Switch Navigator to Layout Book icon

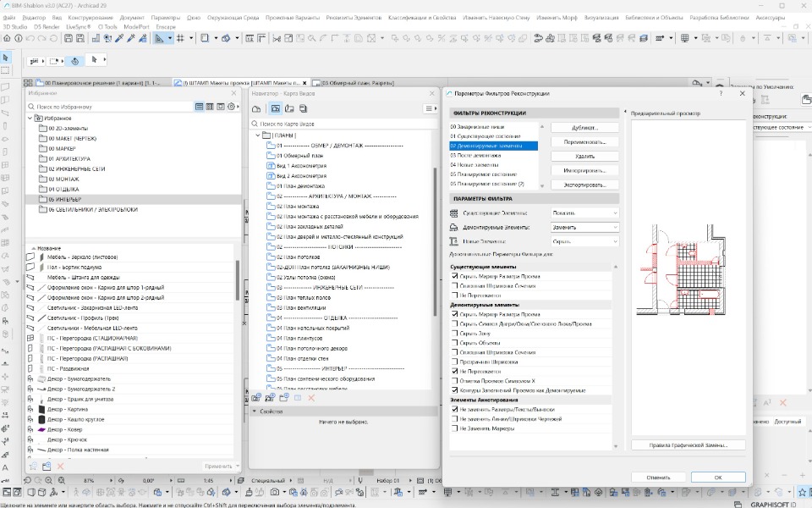tap(289, 109)
